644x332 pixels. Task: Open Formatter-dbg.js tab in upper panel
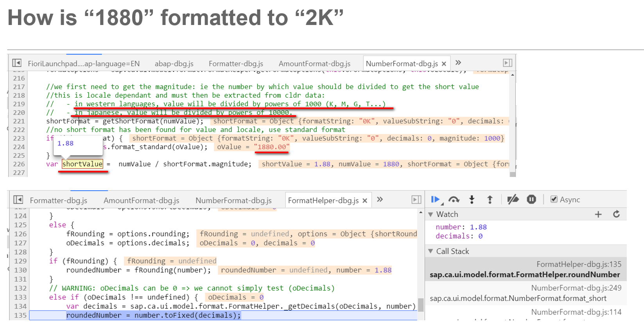click(236, 64)
